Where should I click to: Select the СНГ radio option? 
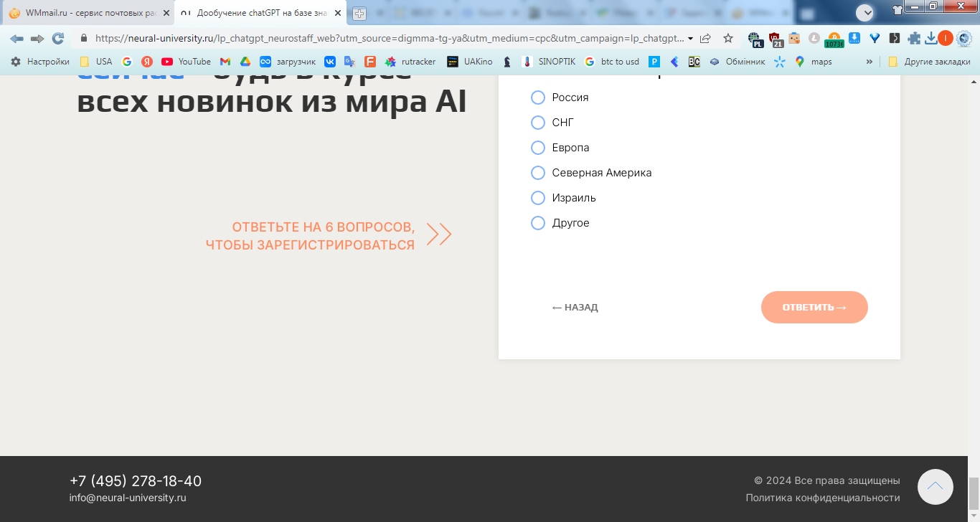(x=538, y=123)
